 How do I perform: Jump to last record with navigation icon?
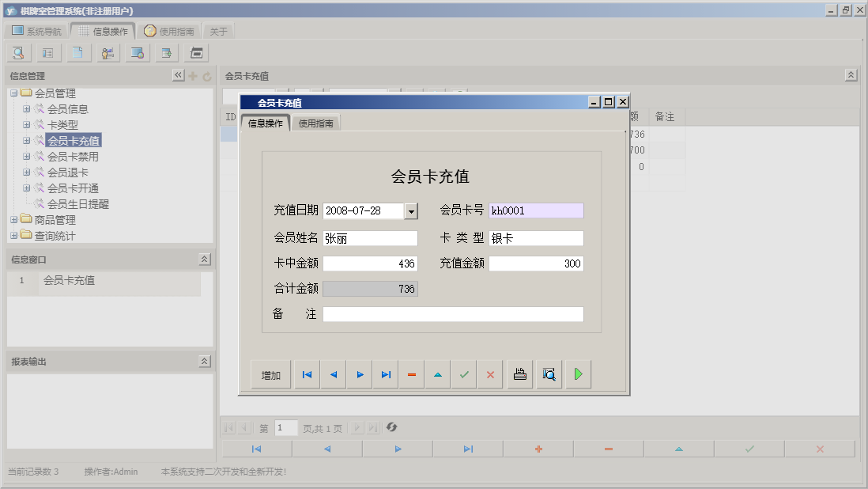coord(385,373)
